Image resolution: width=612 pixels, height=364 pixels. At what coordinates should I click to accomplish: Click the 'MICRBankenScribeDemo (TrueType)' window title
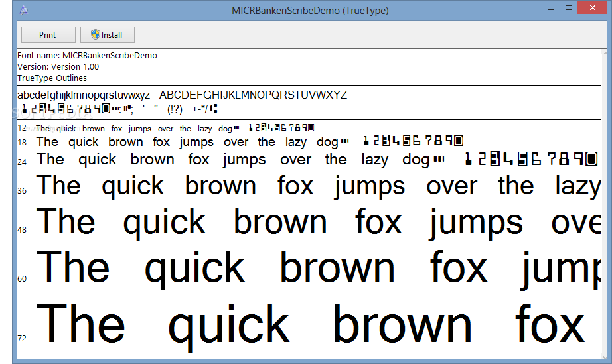pos(310,11)
